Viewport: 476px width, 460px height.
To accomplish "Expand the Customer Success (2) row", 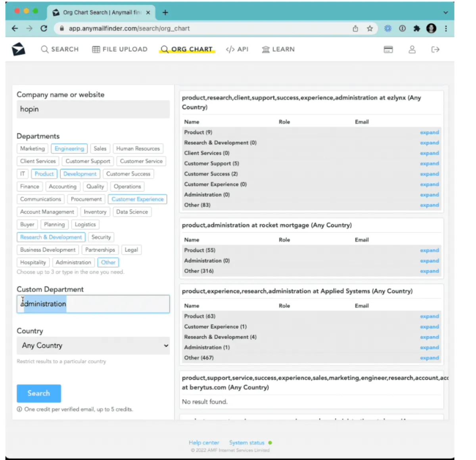I will [x=430, y=174].
